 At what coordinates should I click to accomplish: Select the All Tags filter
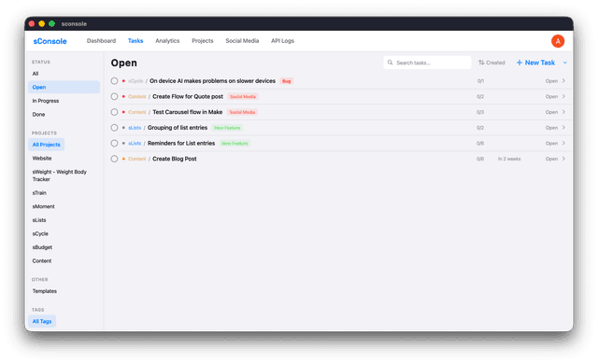(x=42, y=321)
